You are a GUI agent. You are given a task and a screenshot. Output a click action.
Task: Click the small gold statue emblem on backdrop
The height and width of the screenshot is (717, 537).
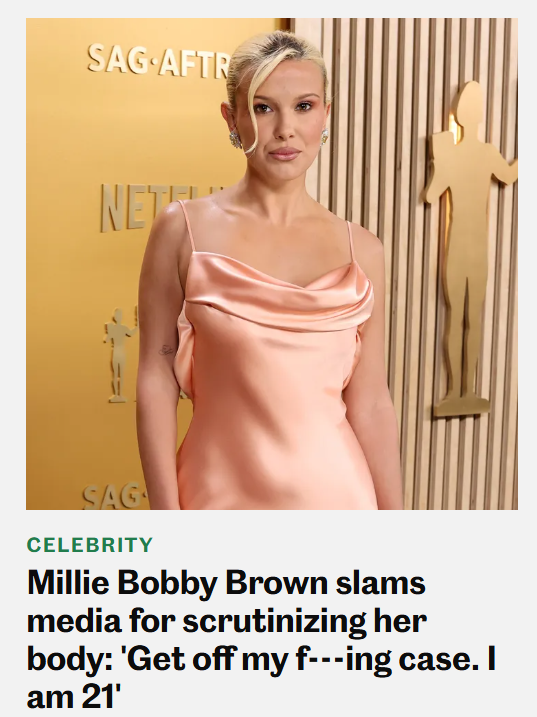(x=120, y=355)
